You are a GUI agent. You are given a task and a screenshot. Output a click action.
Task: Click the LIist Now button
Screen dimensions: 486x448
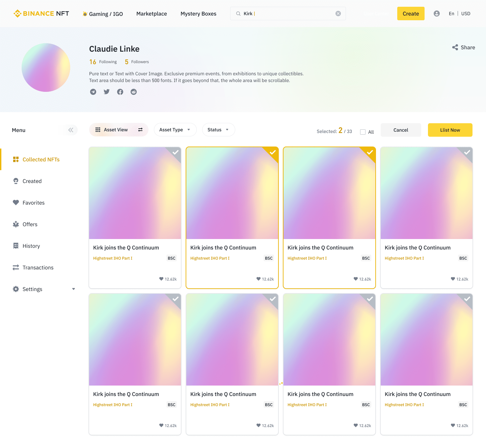450,130
